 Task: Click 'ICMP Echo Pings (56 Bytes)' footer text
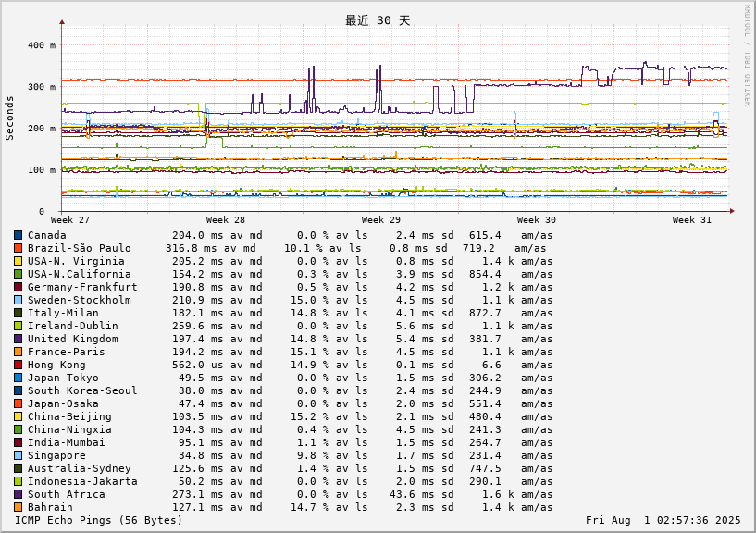point(98,520)
